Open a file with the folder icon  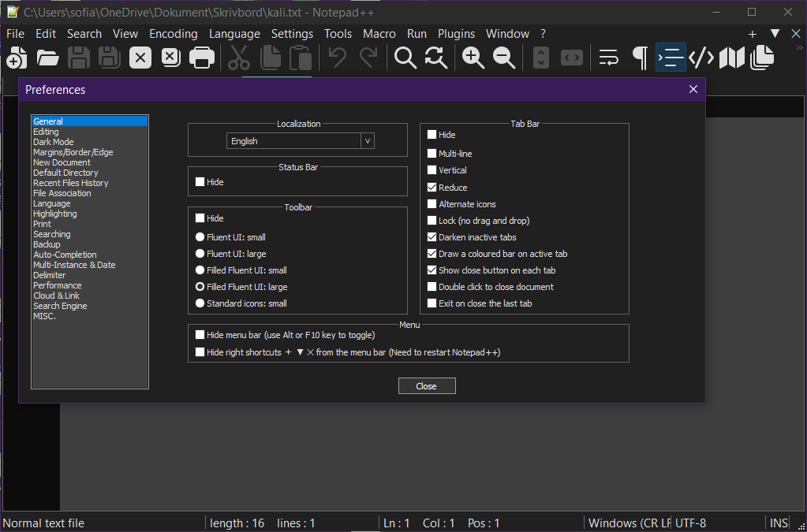(x=47, y=57)
